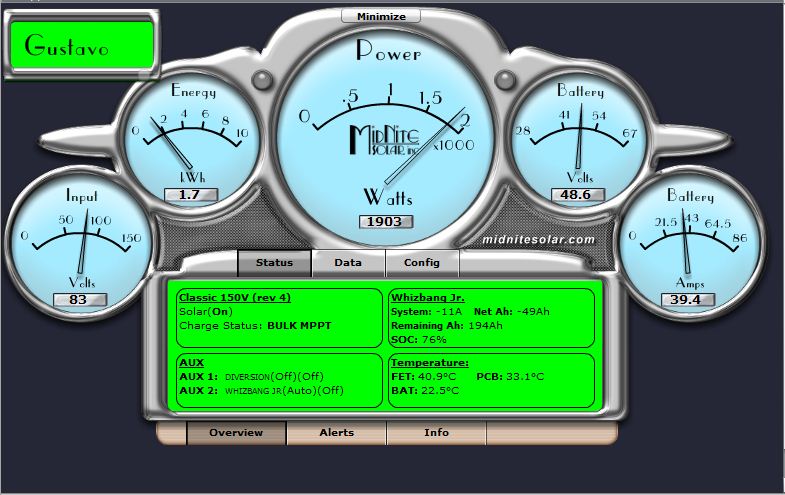Click the Classic 150V (rev 4) heading
This screenshot has width=785, height=495.
coord(235,297)
